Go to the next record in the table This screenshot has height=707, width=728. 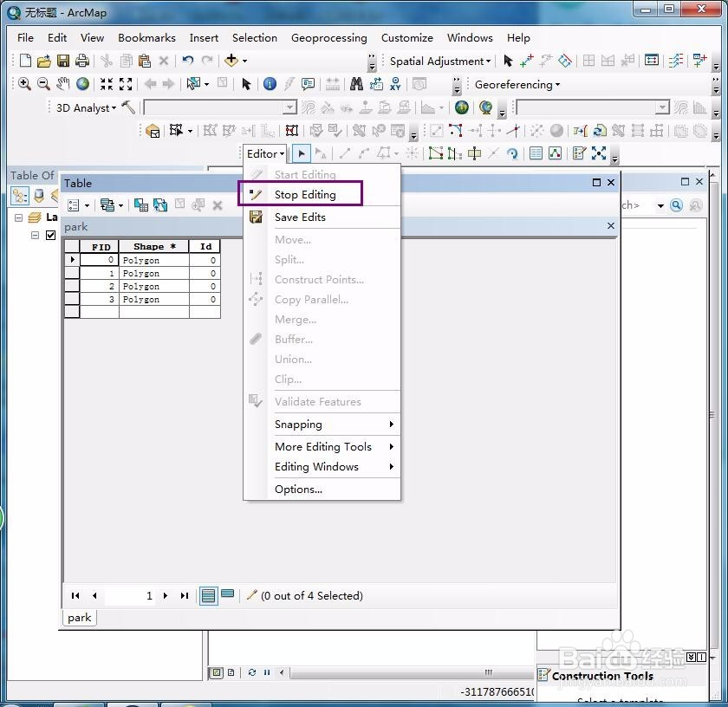[x=166, y=595]
